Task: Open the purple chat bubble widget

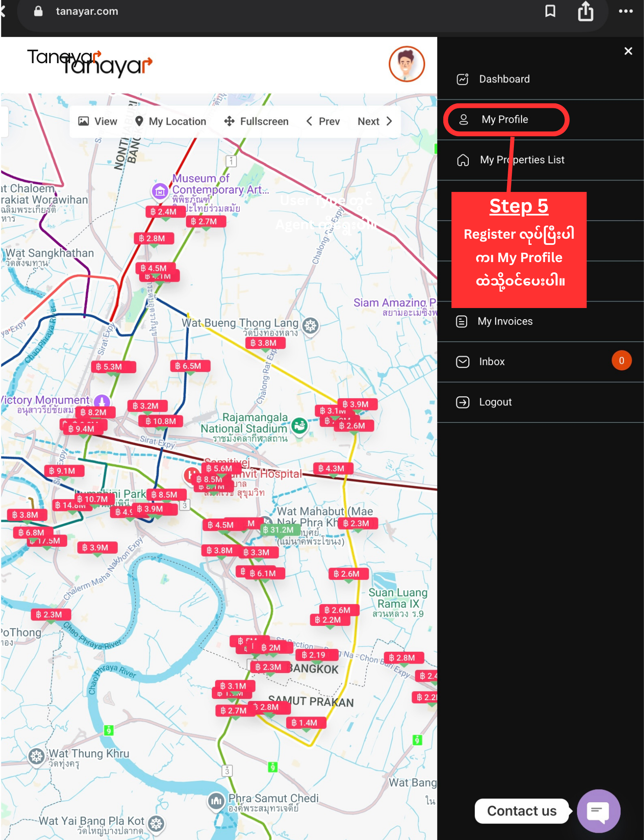Action: pyautogui.click(x=598, y=811)
